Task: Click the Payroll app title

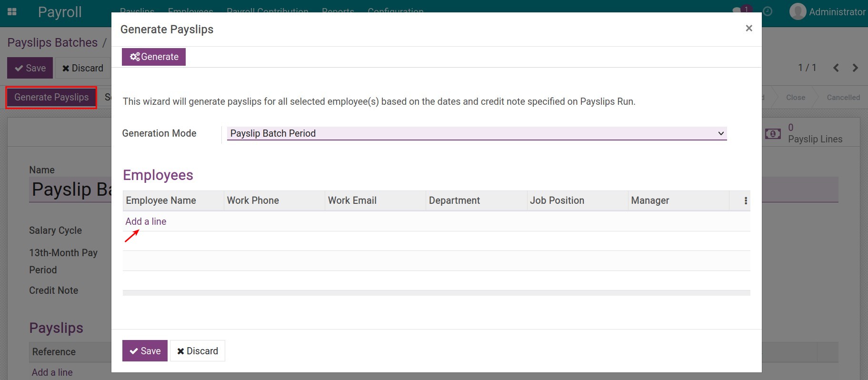Action: [x=60, y=12]
